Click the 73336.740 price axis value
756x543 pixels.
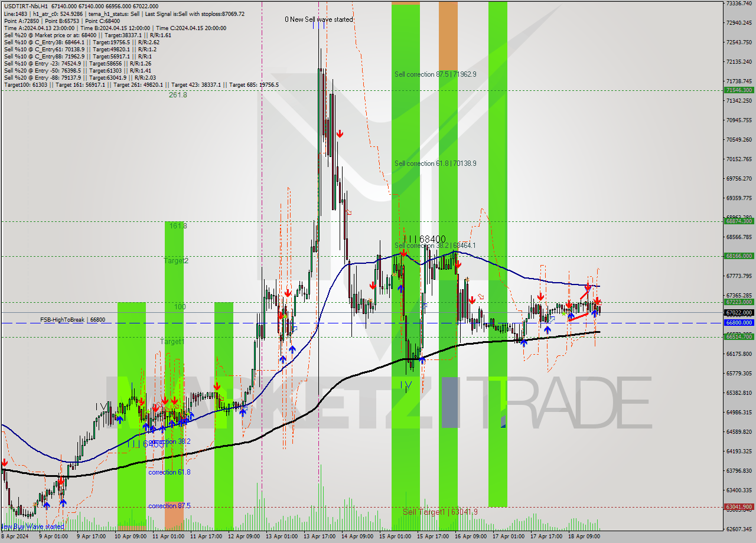(738, 4)
